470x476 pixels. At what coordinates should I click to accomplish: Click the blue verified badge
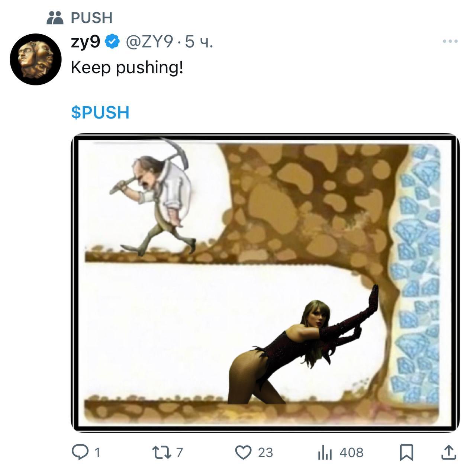[x=112, y=42]
